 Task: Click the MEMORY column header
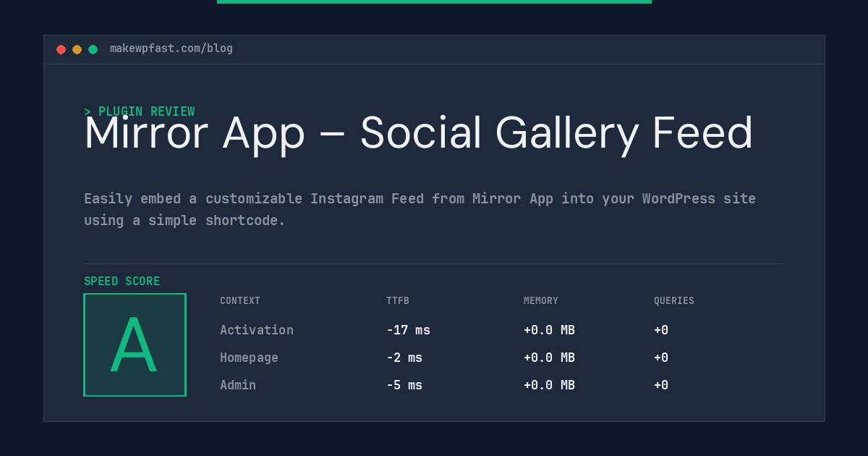click(x=541, y=300)
